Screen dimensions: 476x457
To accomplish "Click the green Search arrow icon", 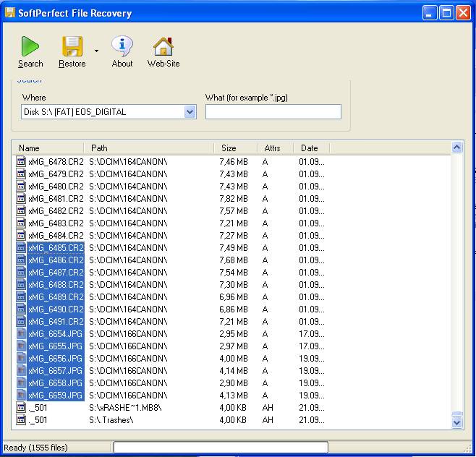I will pos(30,47).
